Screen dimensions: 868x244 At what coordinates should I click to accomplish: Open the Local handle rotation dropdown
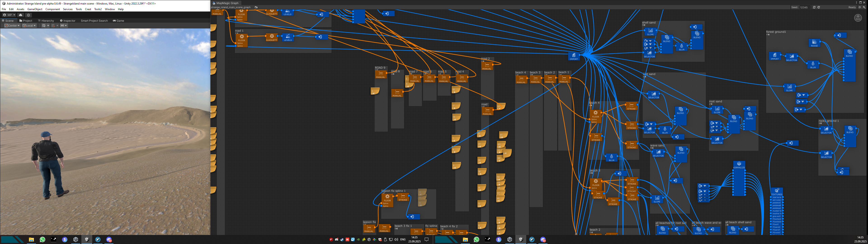tap(29, 26)
